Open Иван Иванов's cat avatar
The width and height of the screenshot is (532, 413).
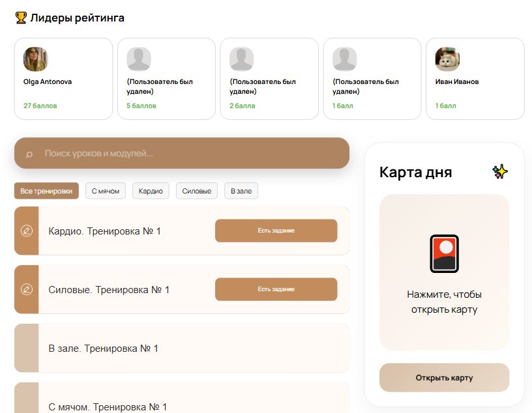coord(447,59)
